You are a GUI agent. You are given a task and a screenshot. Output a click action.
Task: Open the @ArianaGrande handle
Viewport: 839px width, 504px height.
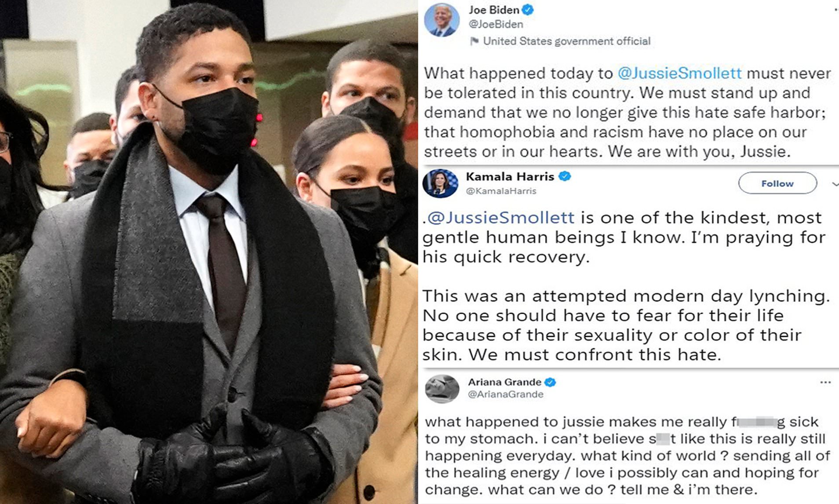506,394
